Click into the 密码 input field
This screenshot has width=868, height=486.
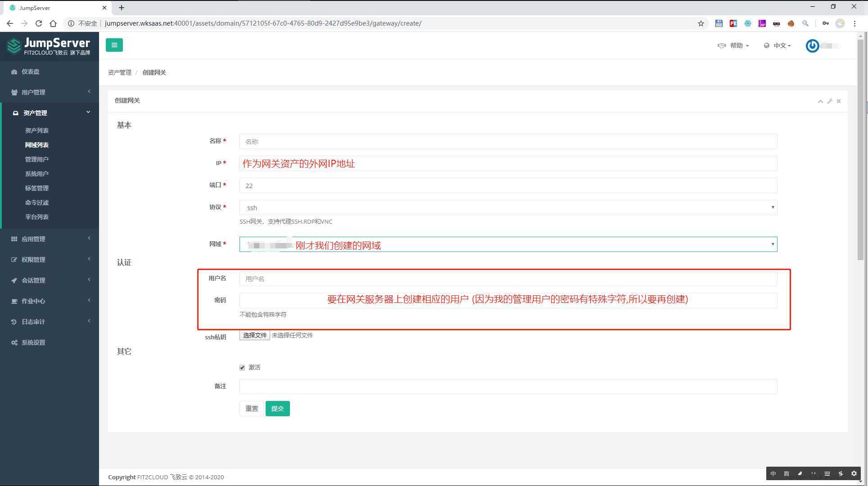[508, 301]
